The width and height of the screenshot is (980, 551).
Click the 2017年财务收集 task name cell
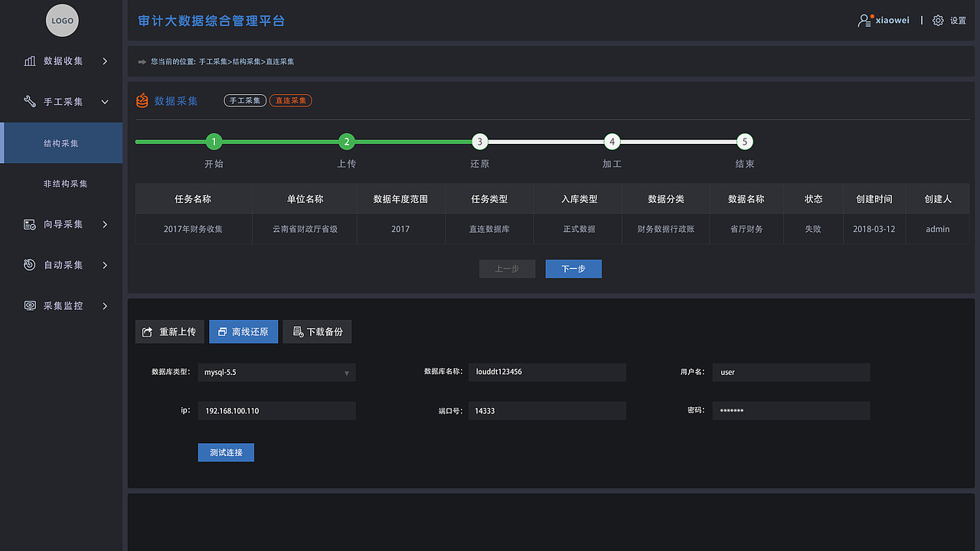pos(193,229)
